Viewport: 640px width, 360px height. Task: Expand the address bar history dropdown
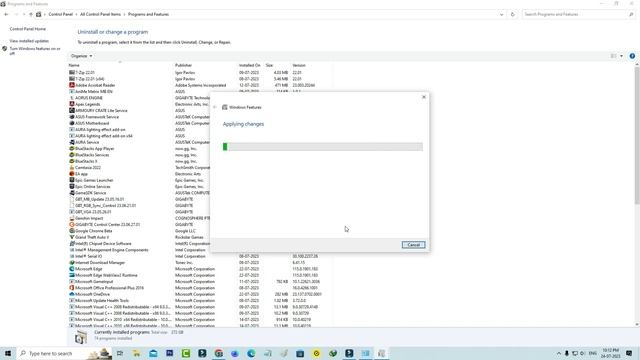(x=501, y=14)
